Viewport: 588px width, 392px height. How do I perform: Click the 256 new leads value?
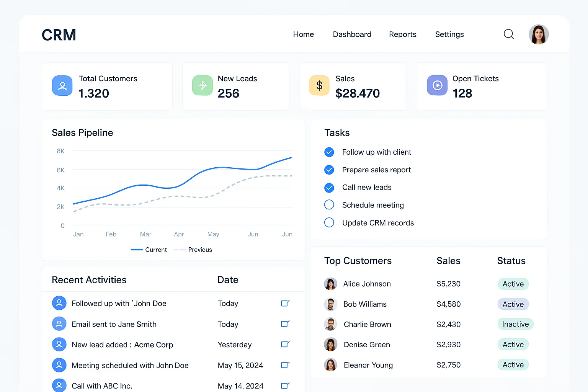tap(229, 93)
